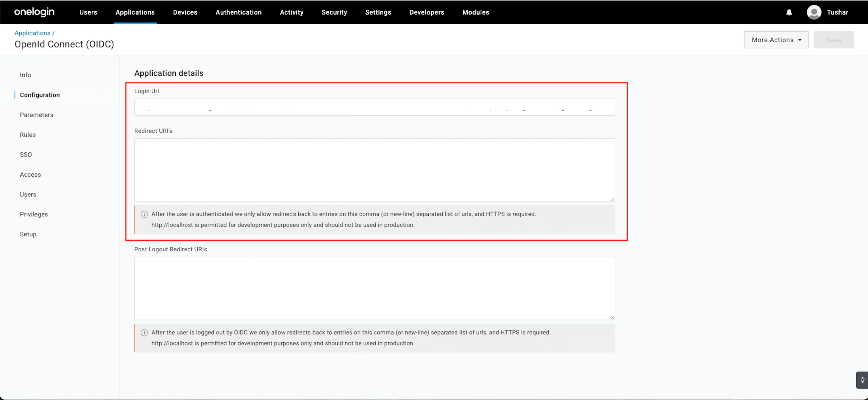The image size is (868, 400).
Task: Open the Devices menu
Action: pos(185,12)
